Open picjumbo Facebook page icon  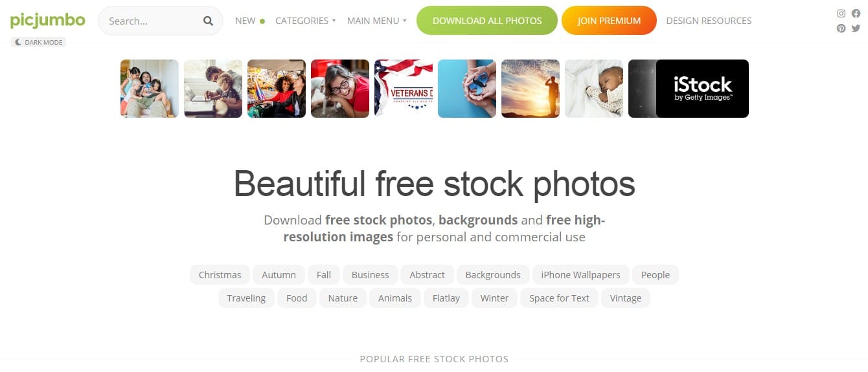[856, 14]
